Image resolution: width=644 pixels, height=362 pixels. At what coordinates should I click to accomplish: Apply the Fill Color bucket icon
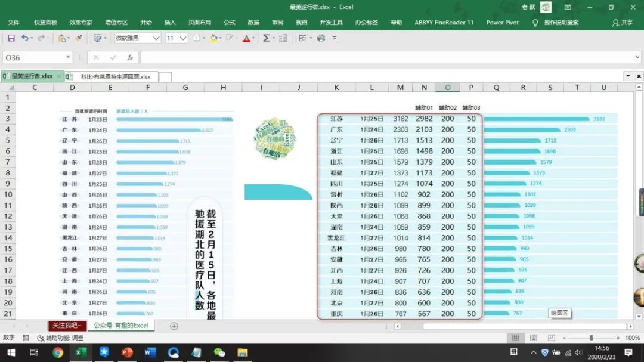[x=214, y=37]
